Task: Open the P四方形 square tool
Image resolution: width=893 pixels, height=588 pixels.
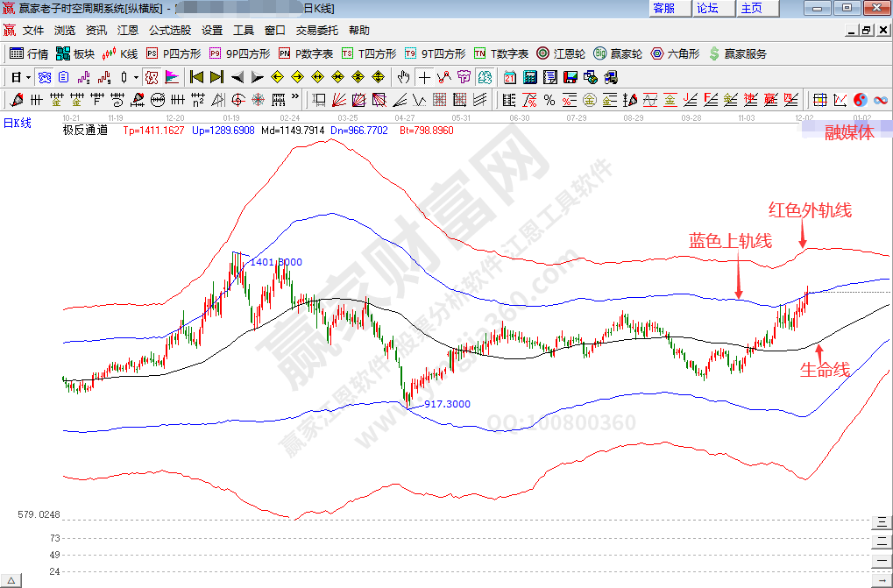Action: pyautogui.click(x=174, y=53)
